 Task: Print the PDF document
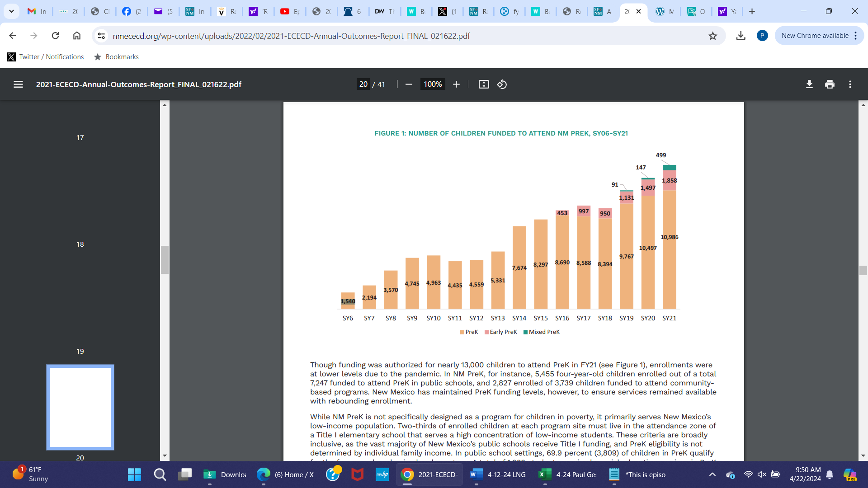830,84
